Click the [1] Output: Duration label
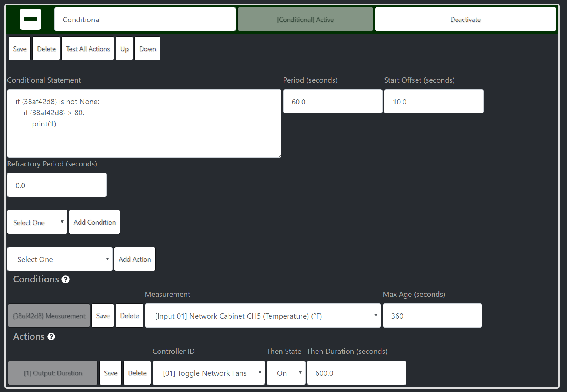Viewport: 567px width, 392px height. (x=53, y=373)
